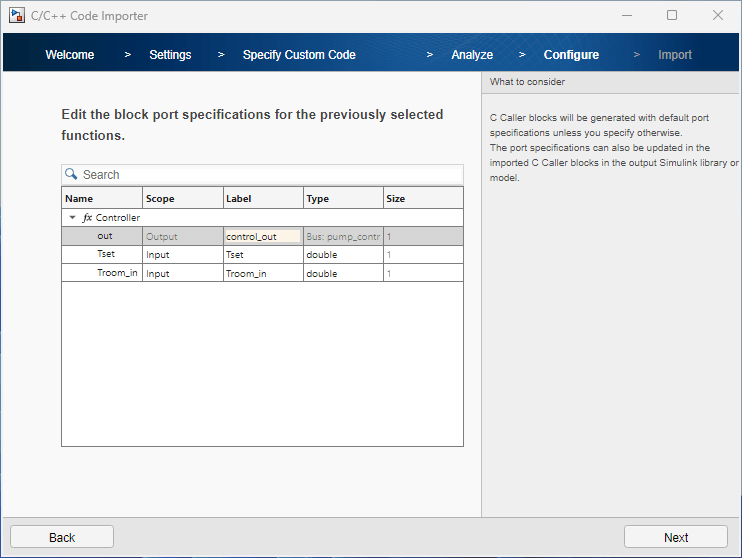Viewport: 742px width, 558px height.
Task: Edit the Troom_in label cell
Action: click(x=262, y=273)
